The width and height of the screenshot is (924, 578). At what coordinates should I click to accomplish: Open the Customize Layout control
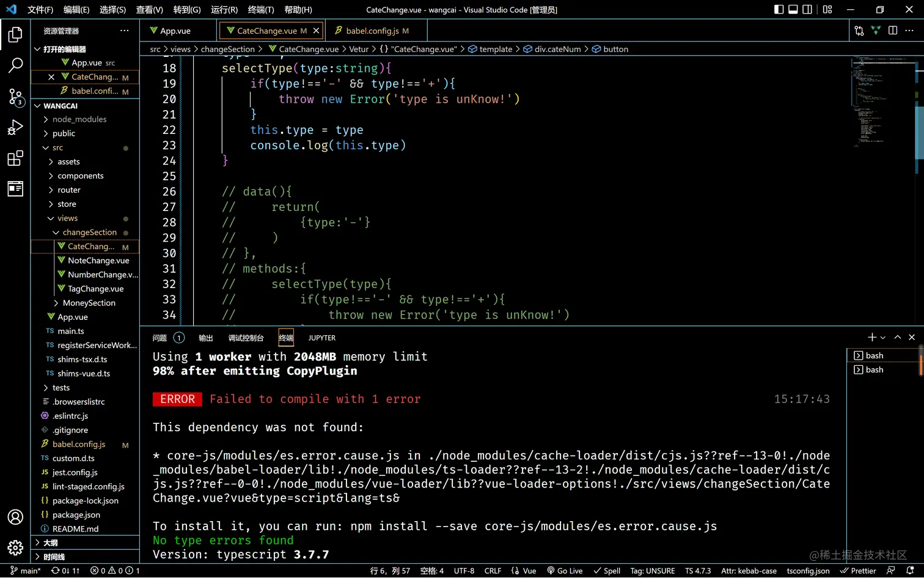[x=827, y=9]
